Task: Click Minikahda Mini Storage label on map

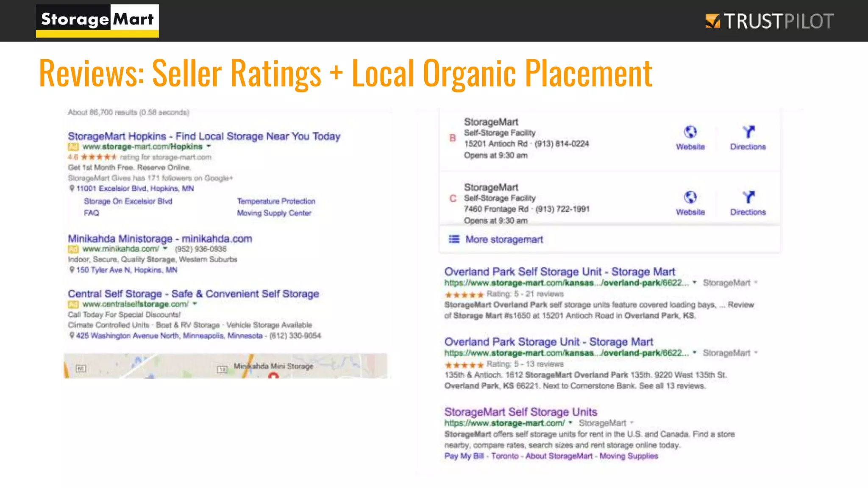Action: point(273,366)
